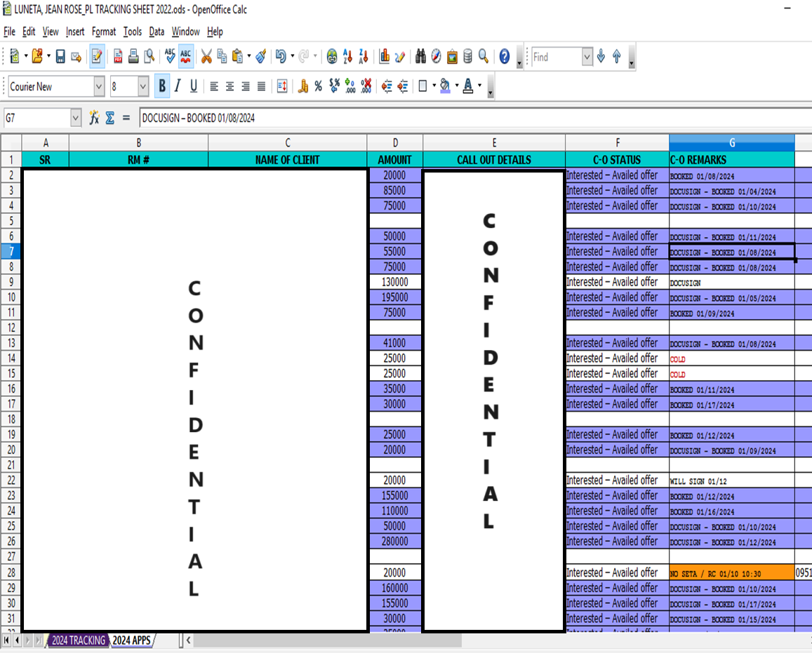This screenshot has height=653, width=812.
Task: Open OpenOffice Help question mark
Action: [x=505, y=56]
